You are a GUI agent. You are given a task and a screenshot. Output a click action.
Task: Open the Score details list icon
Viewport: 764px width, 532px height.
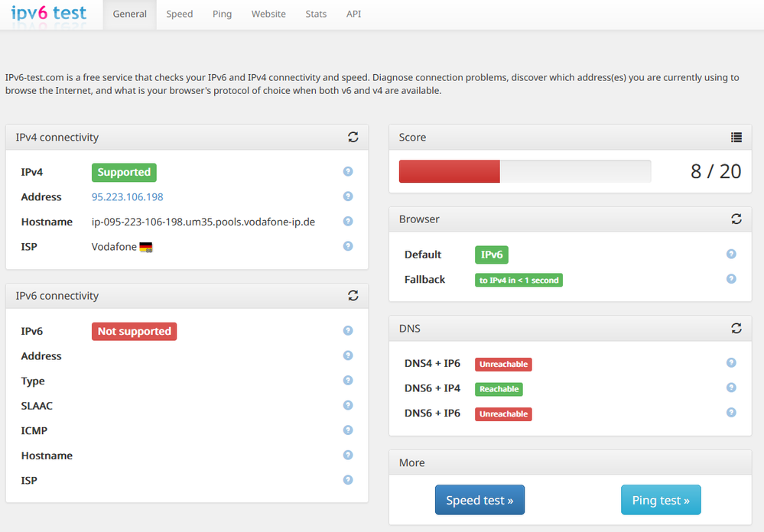736,138
